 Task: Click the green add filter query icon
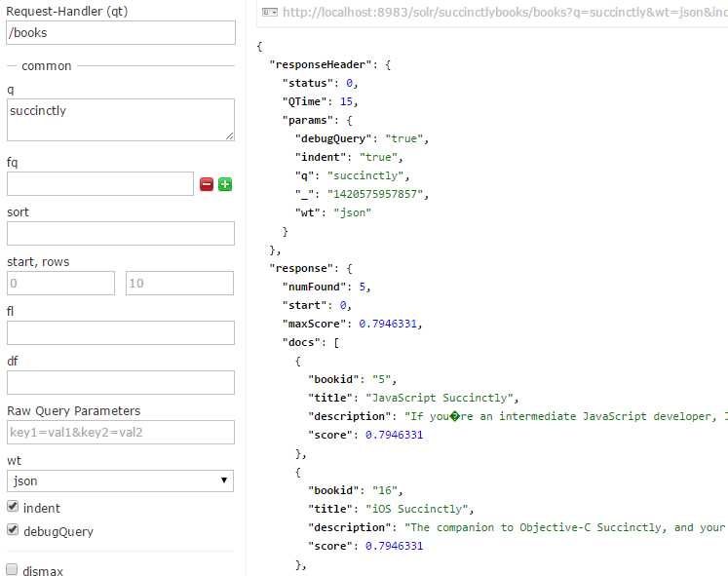[x=225, y=184]
